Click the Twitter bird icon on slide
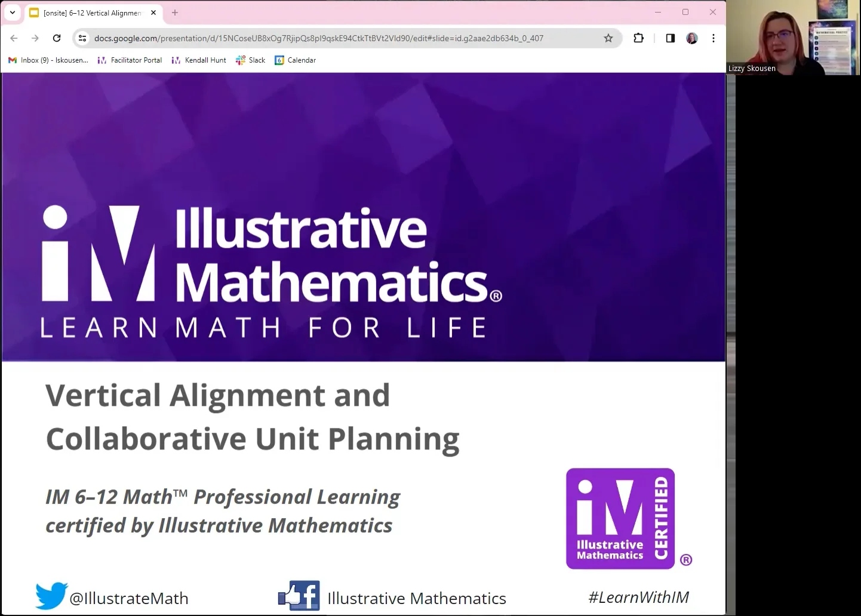Viewport: 861px width, 616px height. 51,596
